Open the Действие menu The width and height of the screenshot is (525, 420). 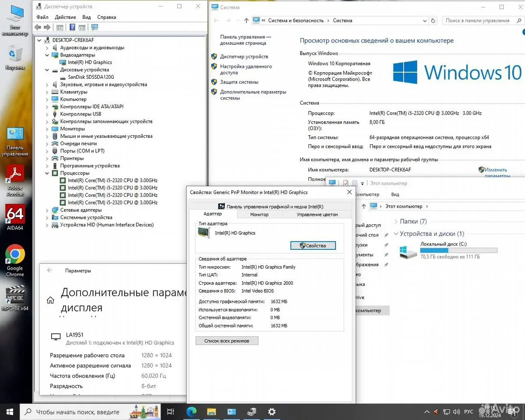pos(65,17)
